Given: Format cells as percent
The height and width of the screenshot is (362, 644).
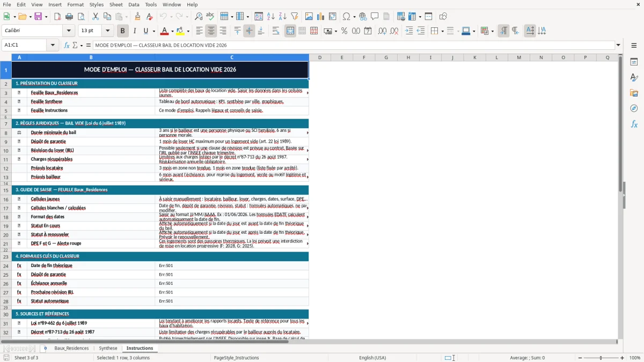Looking at the screenshot, I should (x=344, y=31).
